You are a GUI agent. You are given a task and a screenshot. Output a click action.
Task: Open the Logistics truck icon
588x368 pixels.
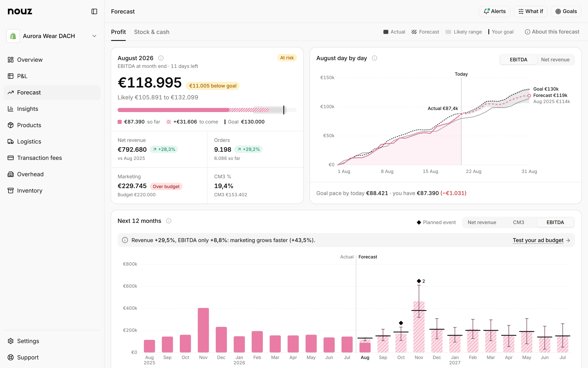[x=10, y=141]
